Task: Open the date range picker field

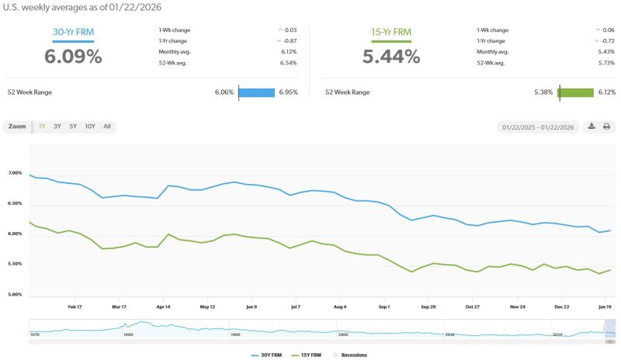Action: pos(537,127)
